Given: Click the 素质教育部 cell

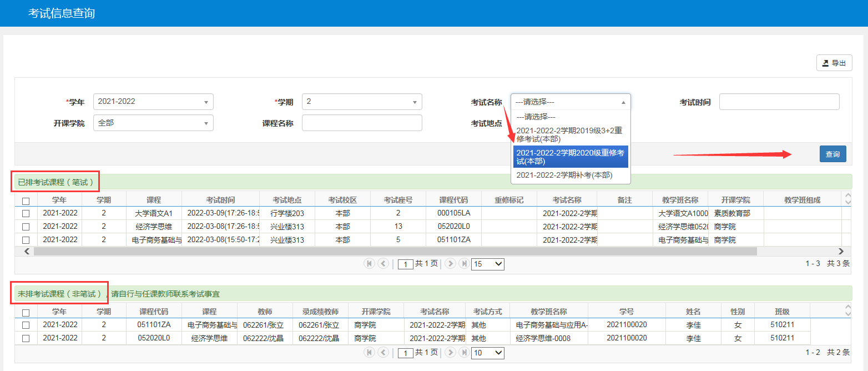Looking at the screenshot, I should [735, 213].
